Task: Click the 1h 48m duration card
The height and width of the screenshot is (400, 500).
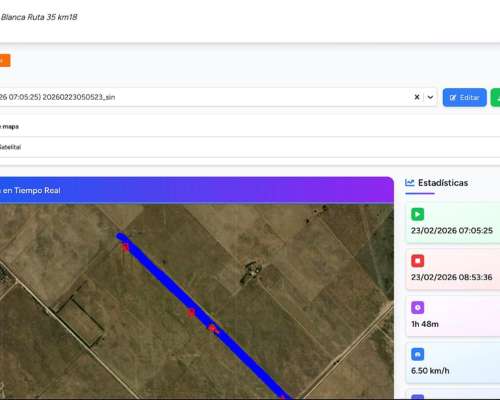Action: [453, 316]
